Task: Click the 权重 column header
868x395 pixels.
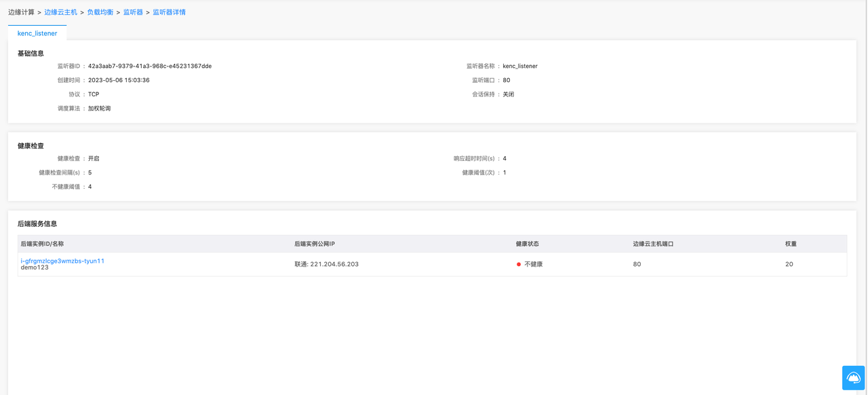Action: (x=791, y=244)
